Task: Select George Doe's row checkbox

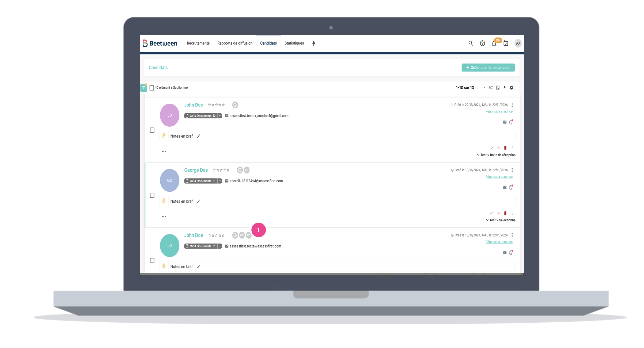Action: tap(152, 195)
